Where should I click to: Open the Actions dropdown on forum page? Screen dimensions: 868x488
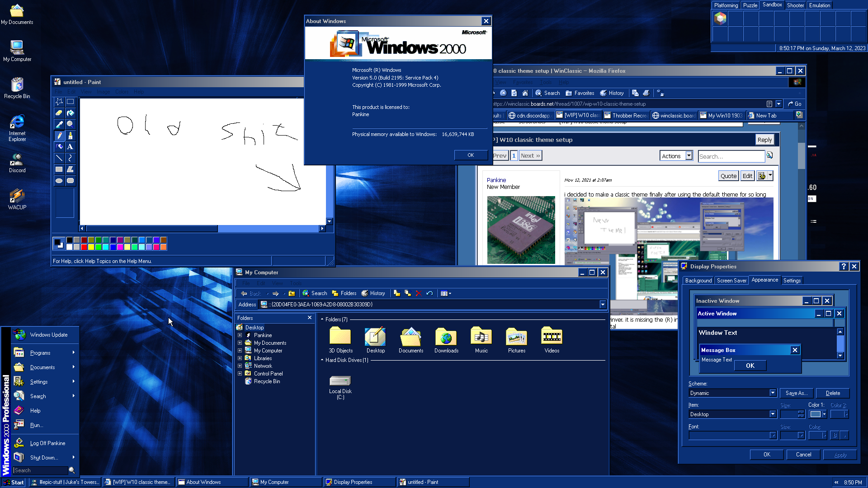[676, 156]
